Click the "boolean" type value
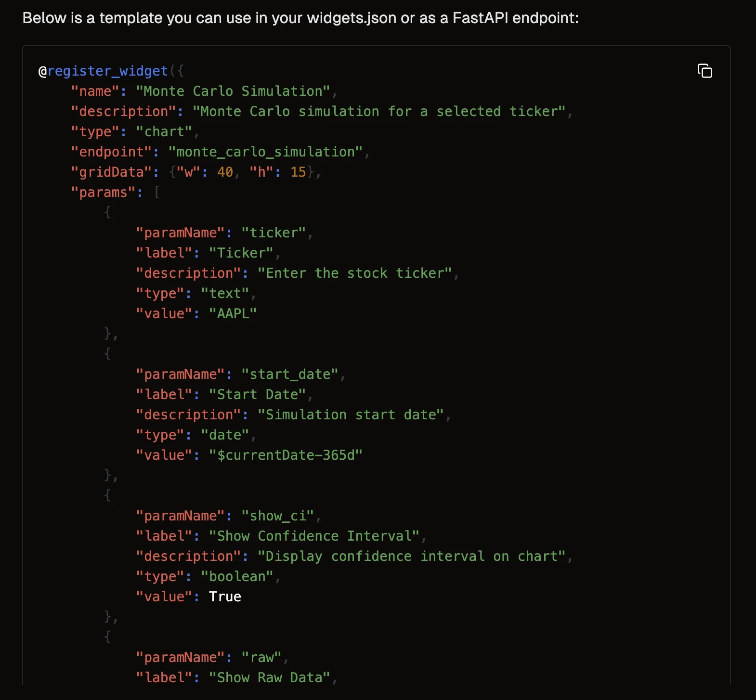756x700 pixels. (x=237, y=577)
